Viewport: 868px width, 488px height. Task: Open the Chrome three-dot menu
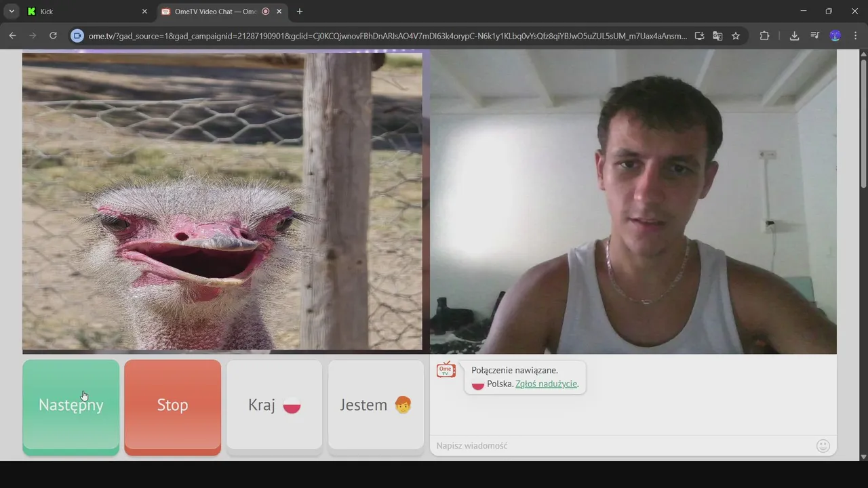click(855, 36)
